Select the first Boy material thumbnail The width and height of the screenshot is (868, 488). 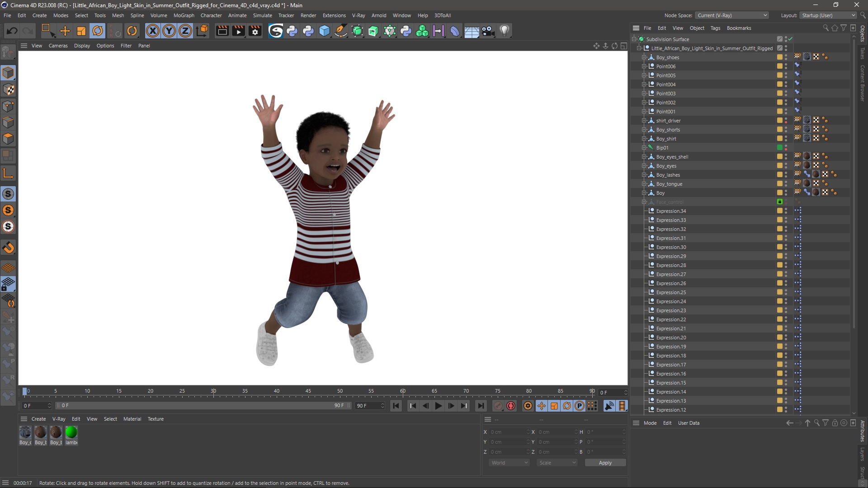(25, 432)
